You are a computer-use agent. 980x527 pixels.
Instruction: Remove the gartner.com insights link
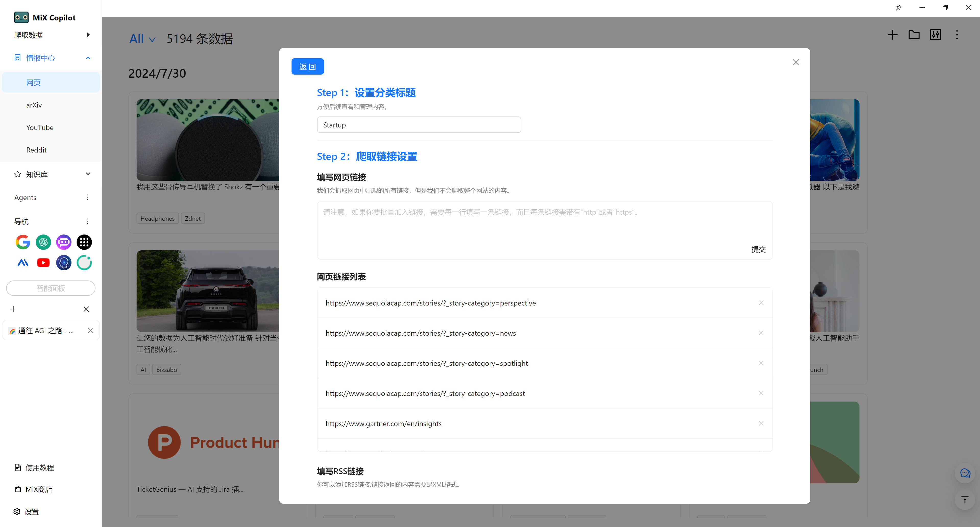tap(761, 424)
